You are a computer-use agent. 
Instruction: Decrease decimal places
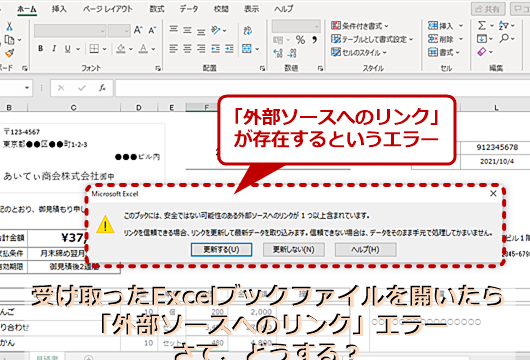click(292, 53)
